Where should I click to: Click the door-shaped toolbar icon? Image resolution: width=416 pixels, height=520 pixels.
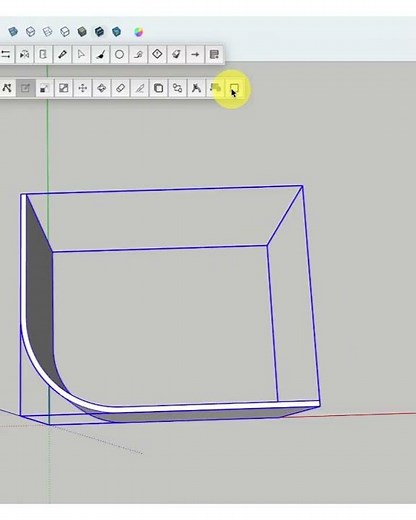(43, 54)
